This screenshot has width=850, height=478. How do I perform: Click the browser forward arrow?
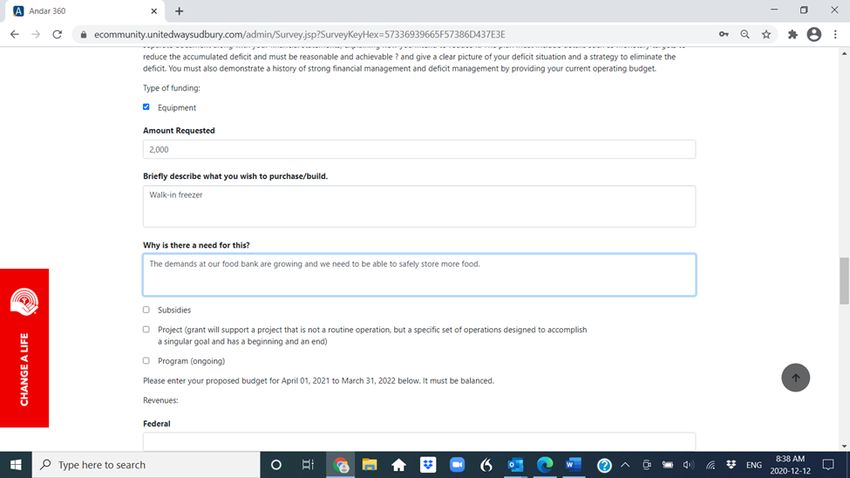pyautogui.click(x=36, y=34)
